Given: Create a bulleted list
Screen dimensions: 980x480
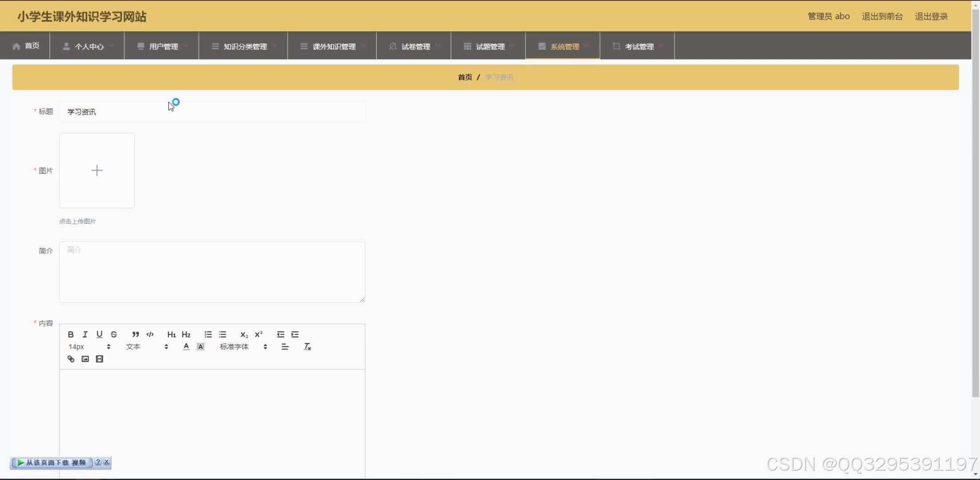Looking at the screenshot, I should coord(222,334).
